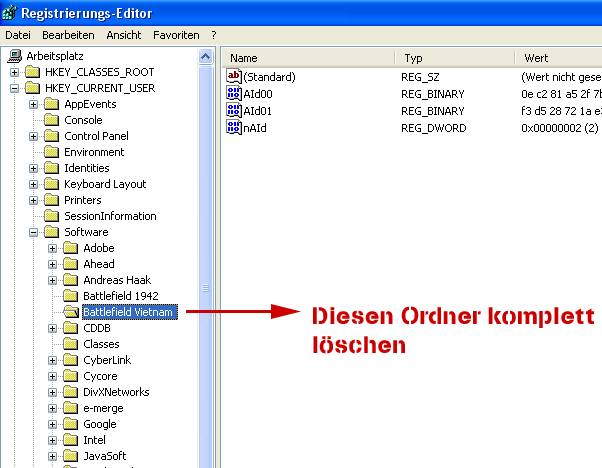Click the HKEY_CLASSES_ROOT folder icon

[33, 72]
